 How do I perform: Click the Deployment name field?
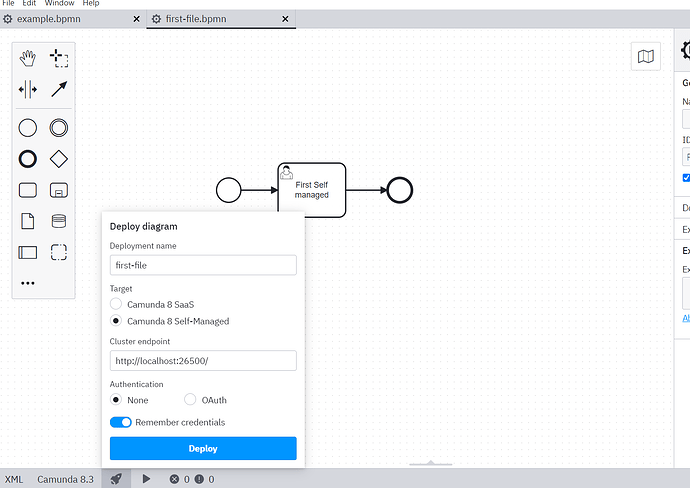click(203, 265)
